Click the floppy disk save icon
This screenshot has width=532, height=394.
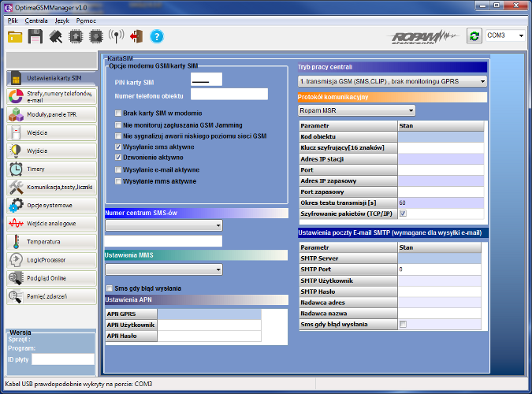(35, 36)
